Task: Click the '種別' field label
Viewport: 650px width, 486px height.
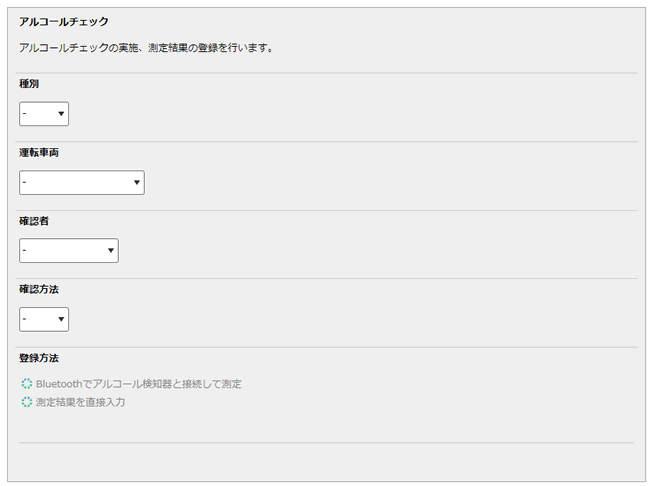Action: [29, 84]
